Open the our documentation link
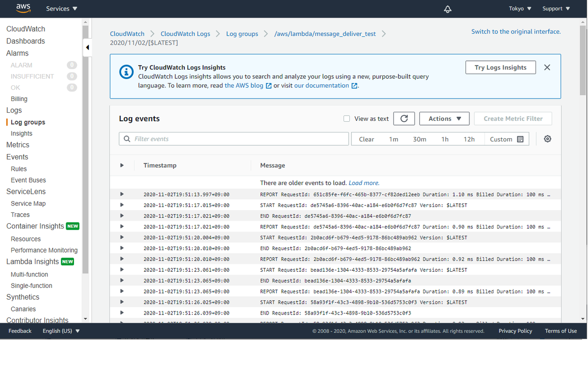This screenshot has height=388, width=588. point(321,85)
